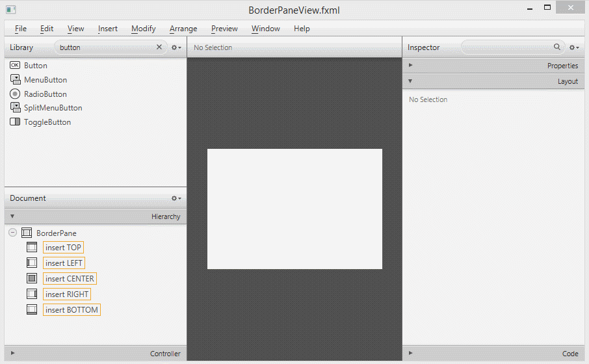The width and height of the screenshot is (589, 364).
Task: Click the white BorderPane canvas area
Action: (x=294, y=209)
